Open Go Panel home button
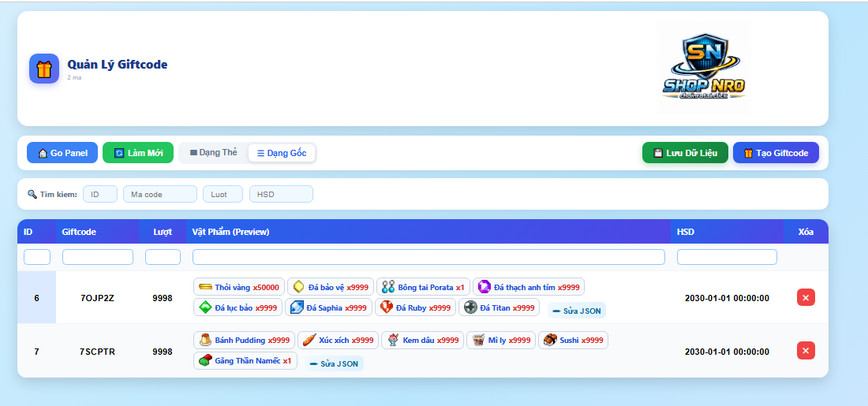This screenshot has width=868, height=406. coord(62,153)
